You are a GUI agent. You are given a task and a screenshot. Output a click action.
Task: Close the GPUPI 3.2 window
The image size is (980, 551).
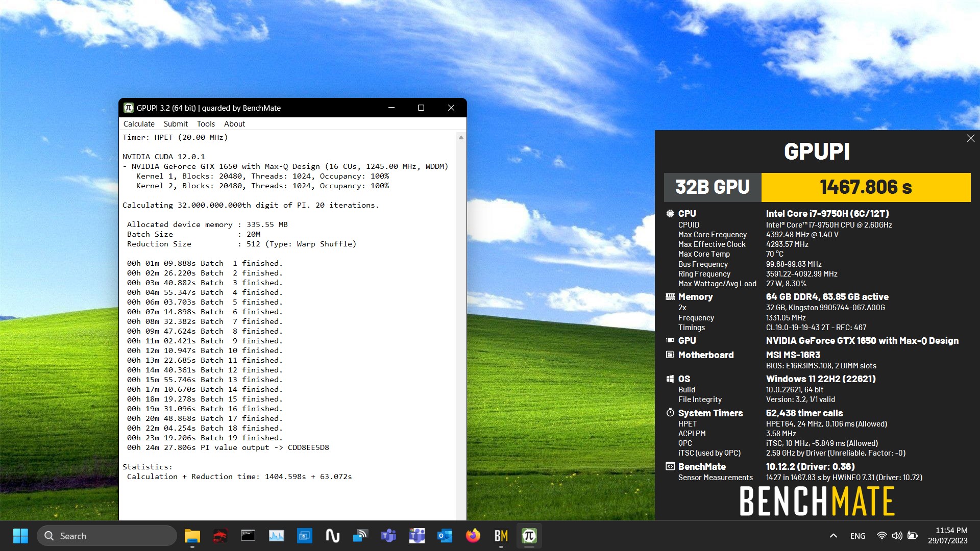(451, 108)
